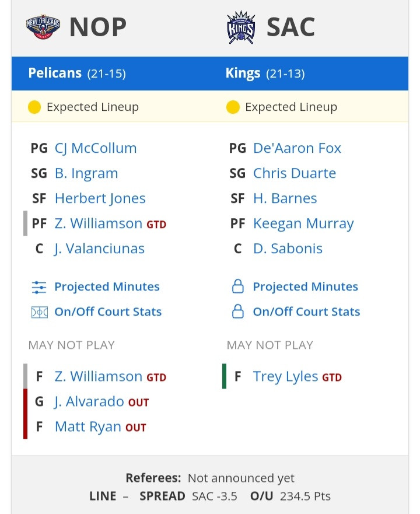Click the lock icon beside Kings On/Off Court Stats
The height and width of the screenshot is (514, 420).
pos(237,312)
